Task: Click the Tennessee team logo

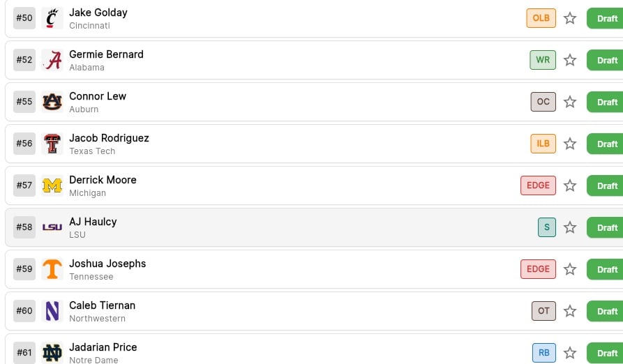Action: tap(52, 269)
